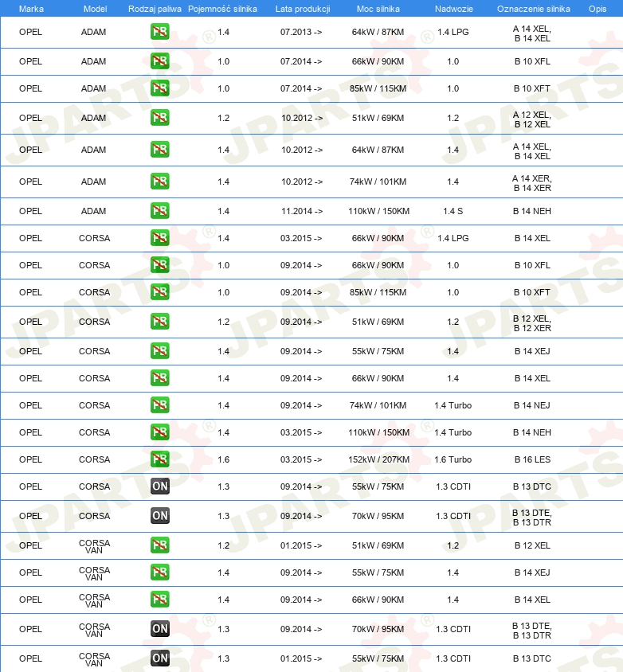Click the Marka column header
This screenshot has height=672, width=623.
point(31,9)
